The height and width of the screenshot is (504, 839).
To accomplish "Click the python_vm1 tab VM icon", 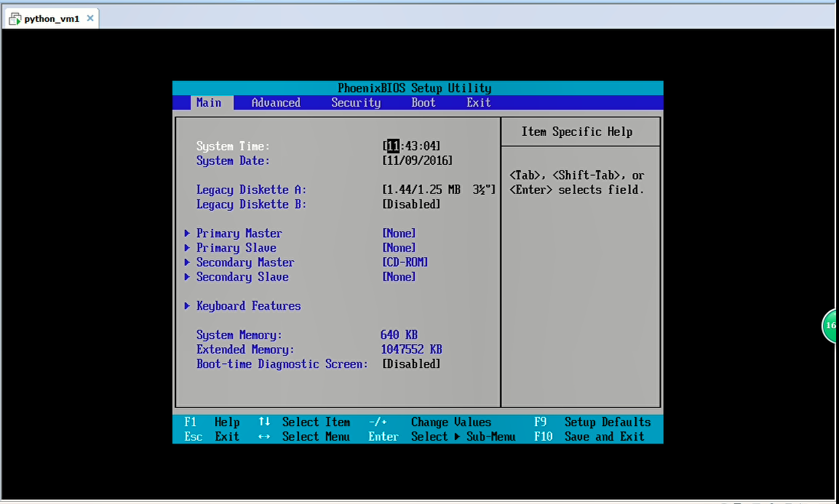I will tap(15, 19).
